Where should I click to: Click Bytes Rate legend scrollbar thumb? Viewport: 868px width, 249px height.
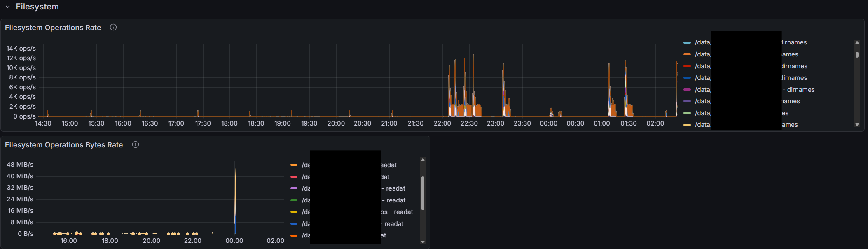coord(423,193)
